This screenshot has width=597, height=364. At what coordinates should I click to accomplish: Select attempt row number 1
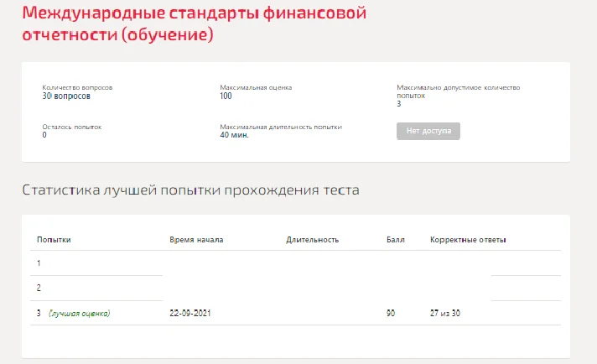pyautogui.click(x=295, y=263)
